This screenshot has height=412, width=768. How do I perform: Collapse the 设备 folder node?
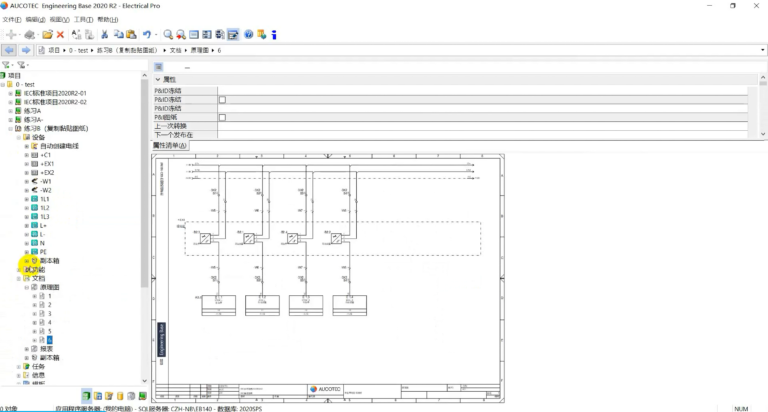pos(19,137)
